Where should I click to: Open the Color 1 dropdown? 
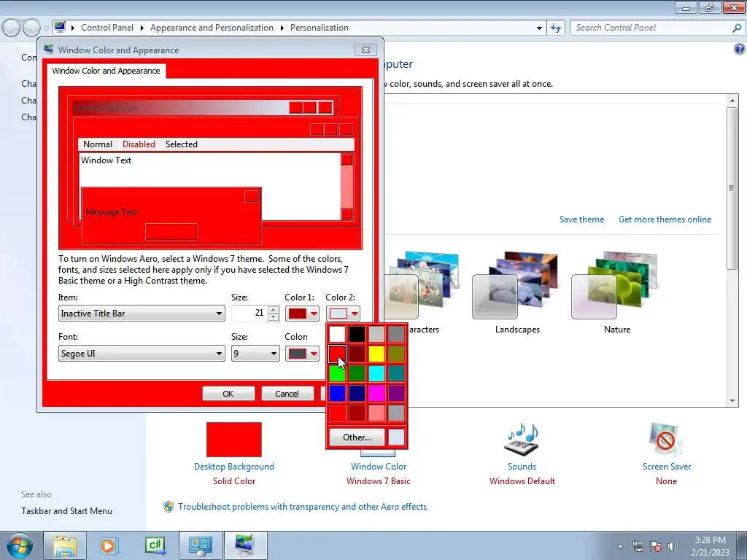[302, 314]
